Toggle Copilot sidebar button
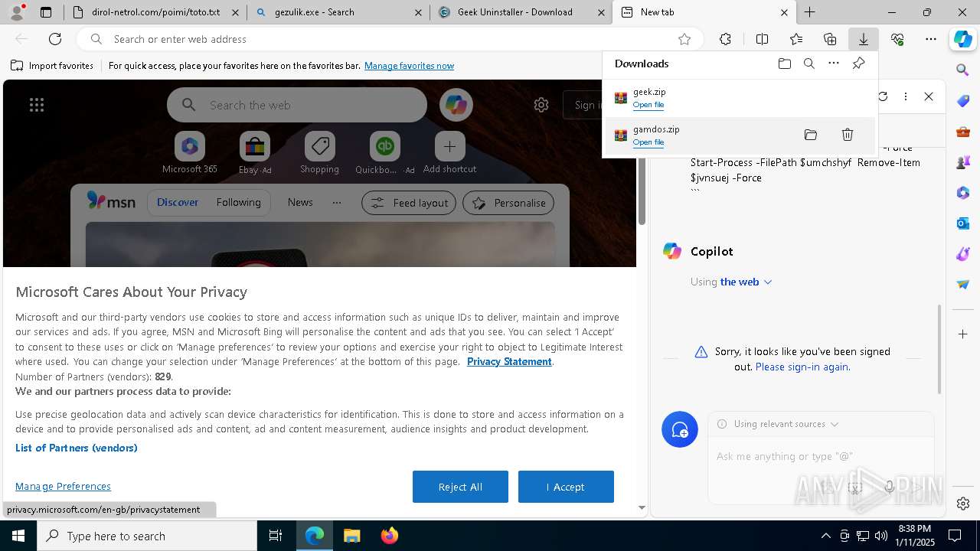The image size is (980, 551). point(963,39)
